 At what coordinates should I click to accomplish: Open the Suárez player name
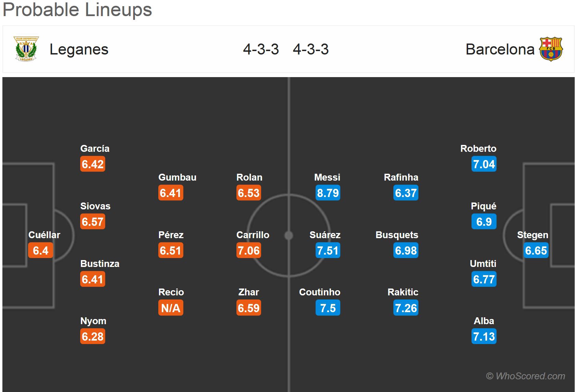325,235
